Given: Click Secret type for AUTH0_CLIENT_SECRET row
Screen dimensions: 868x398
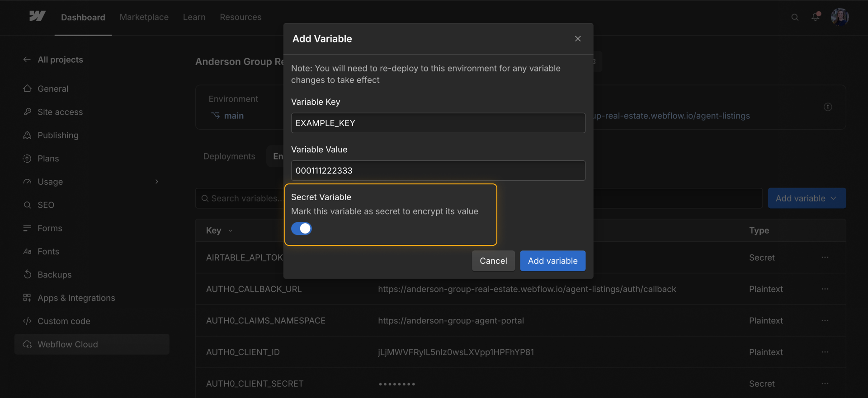Looking at the screenshot, I should point(762,384).
